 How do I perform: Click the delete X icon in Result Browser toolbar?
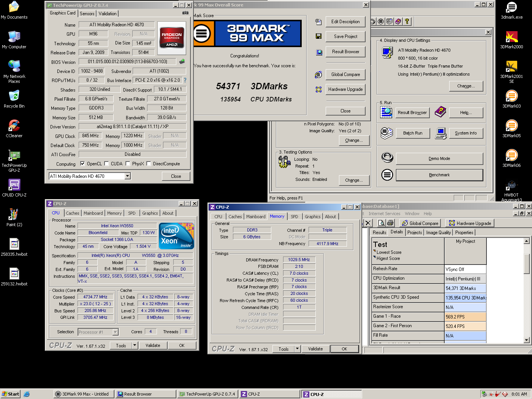(368, 223)
